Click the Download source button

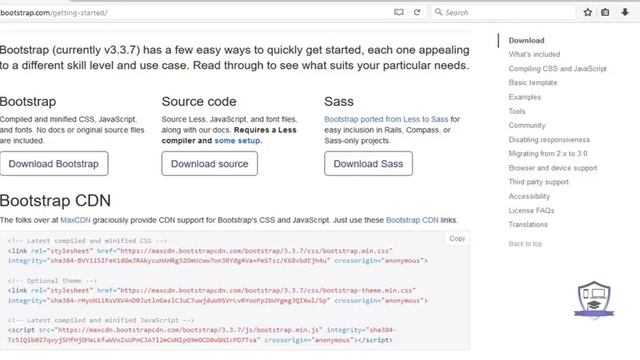pos(209,164)
